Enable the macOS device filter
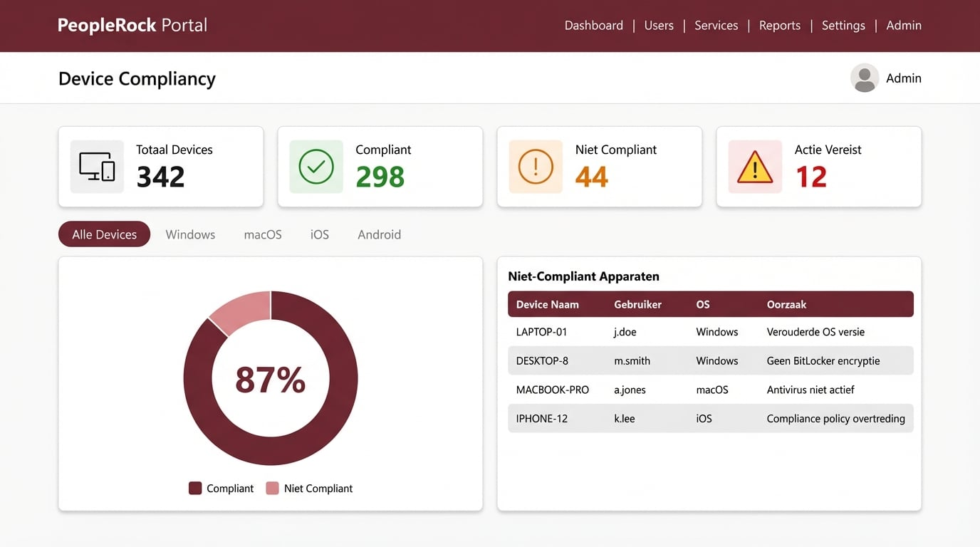980x547 pixels. [x=262, y=234]
